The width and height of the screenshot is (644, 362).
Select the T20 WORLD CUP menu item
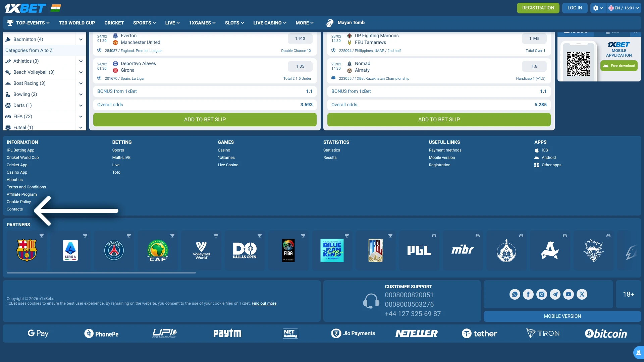[x=77, y=23]
